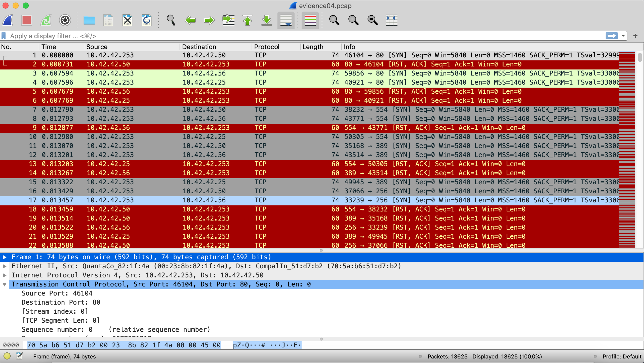644x363 pixels.
Task: Click the start capture shark fin icon
Action: pyautogui.click(x=8, y=20)
